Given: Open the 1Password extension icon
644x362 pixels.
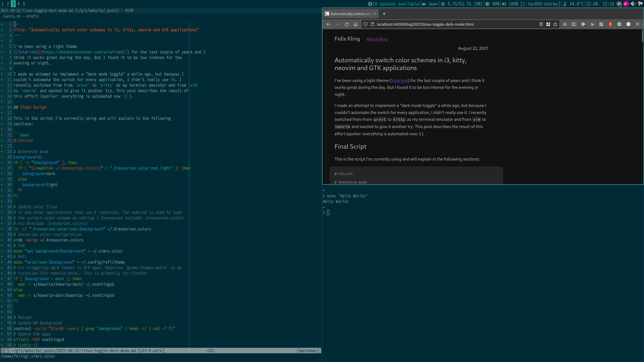Looking at the screenshot, I should [583, 24].
